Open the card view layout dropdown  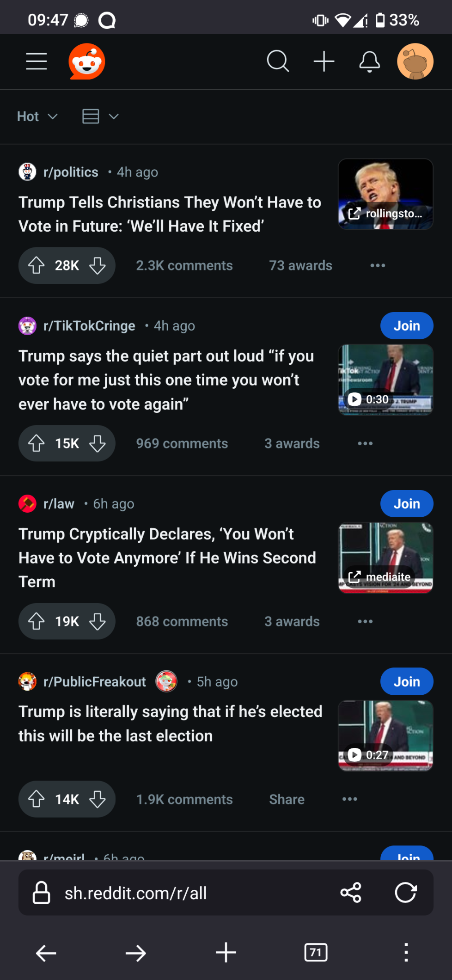[100, 116]
